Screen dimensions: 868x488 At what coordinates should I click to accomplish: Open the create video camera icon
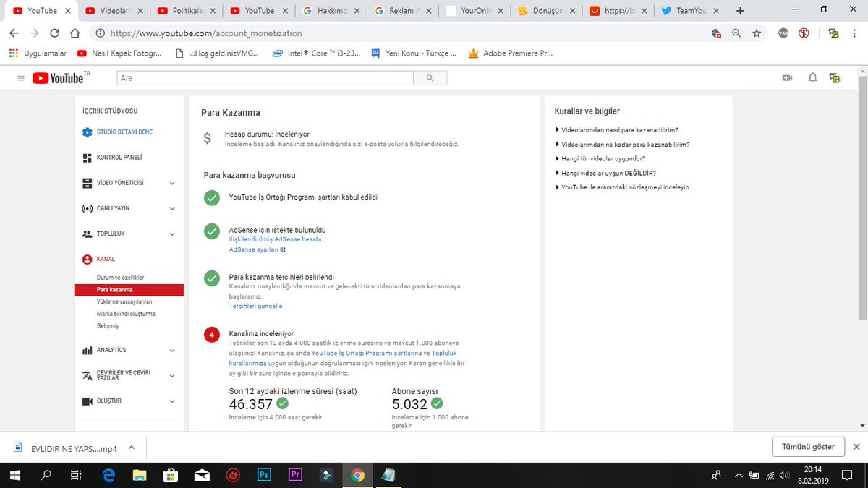point(788,78)
